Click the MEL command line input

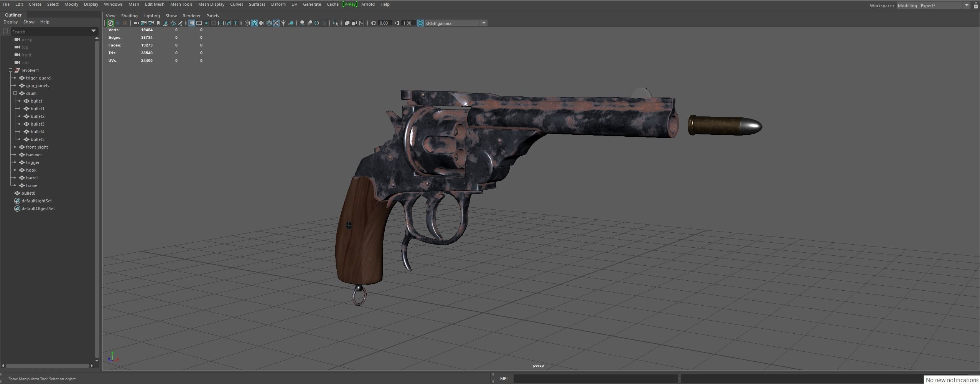(x=596, y=379)
